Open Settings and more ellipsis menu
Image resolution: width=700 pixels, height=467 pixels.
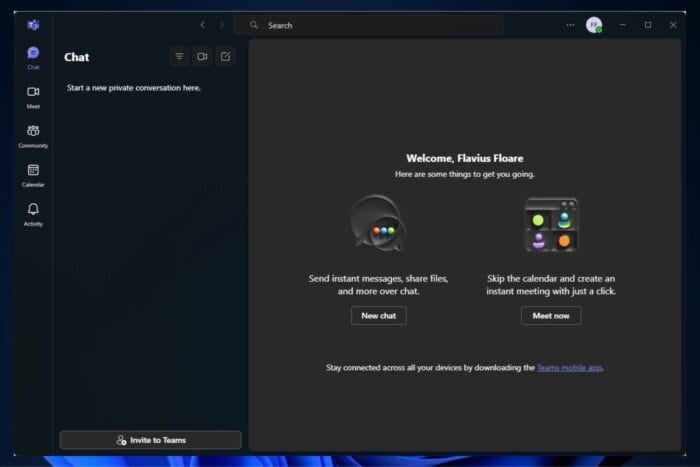click(570, 25)
